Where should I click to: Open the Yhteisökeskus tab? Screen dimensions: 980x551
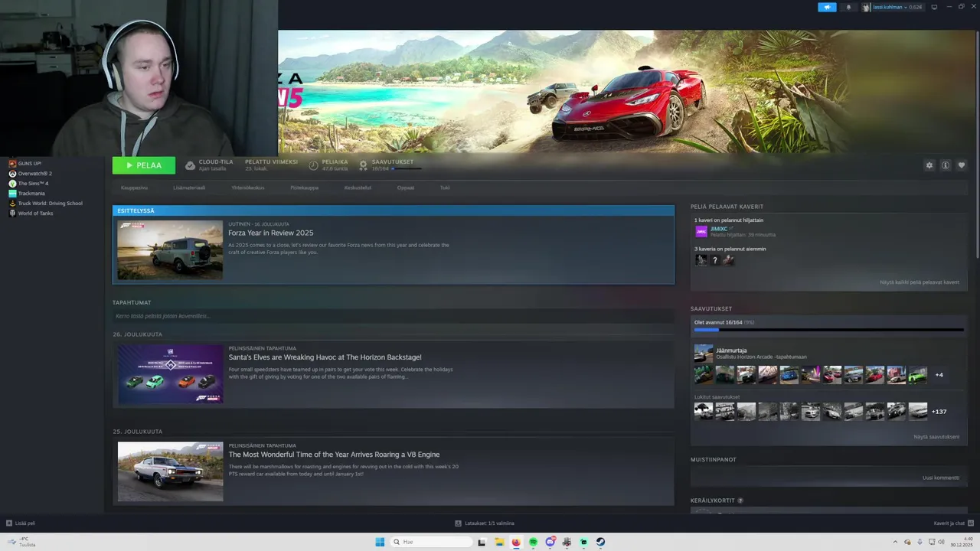point(248,187)
